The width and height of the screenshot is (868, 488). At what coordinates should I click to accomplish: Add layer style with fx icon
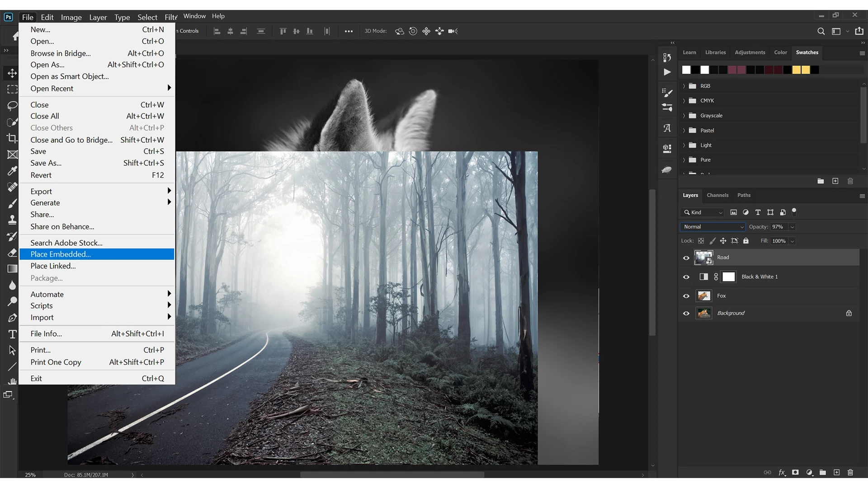[x=782, y=472]
